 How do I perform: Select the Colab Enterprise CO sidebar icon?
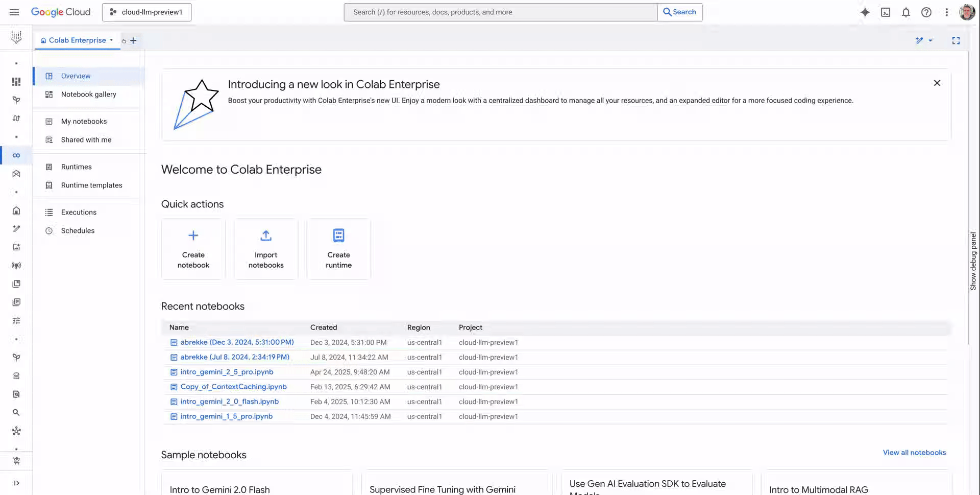(16, 155)
